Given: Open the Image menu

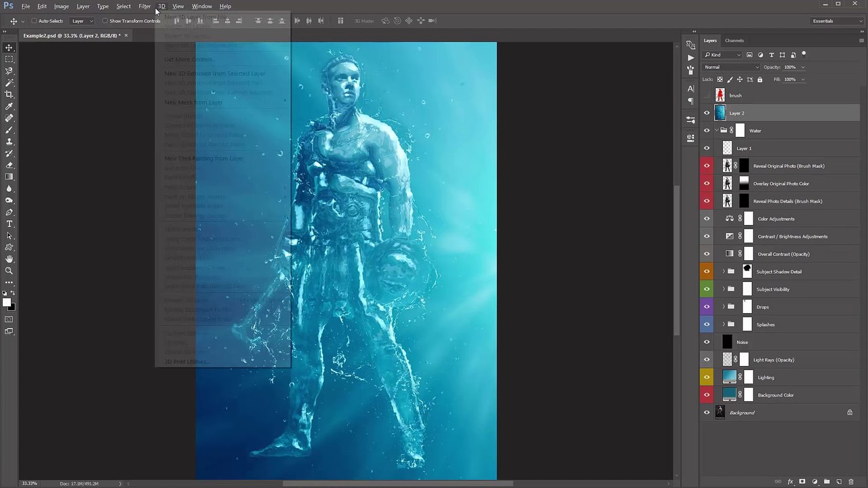Looking at the screenshot, I should click(x=61, y=6).
